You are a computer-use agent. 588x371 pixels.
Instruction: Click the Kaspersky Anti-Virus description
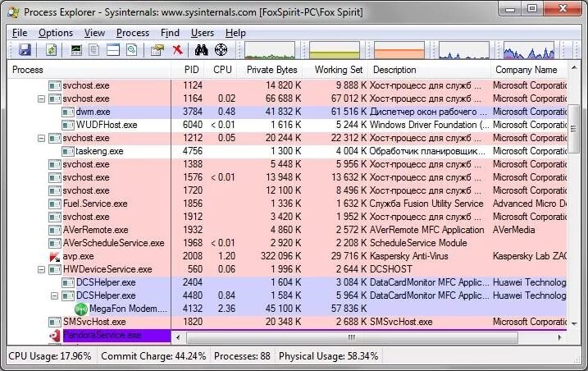tap(408, 256)
